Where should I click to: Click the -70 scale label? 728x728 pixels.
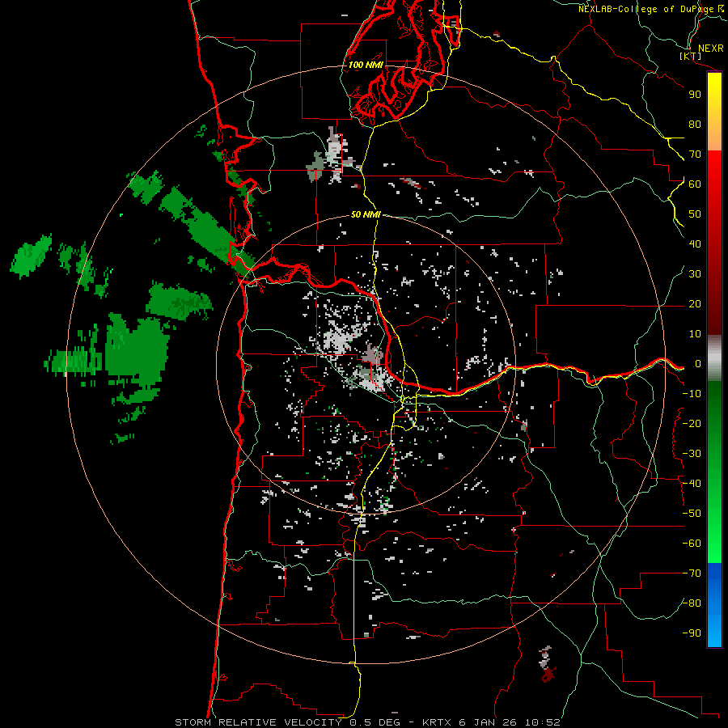692,574
